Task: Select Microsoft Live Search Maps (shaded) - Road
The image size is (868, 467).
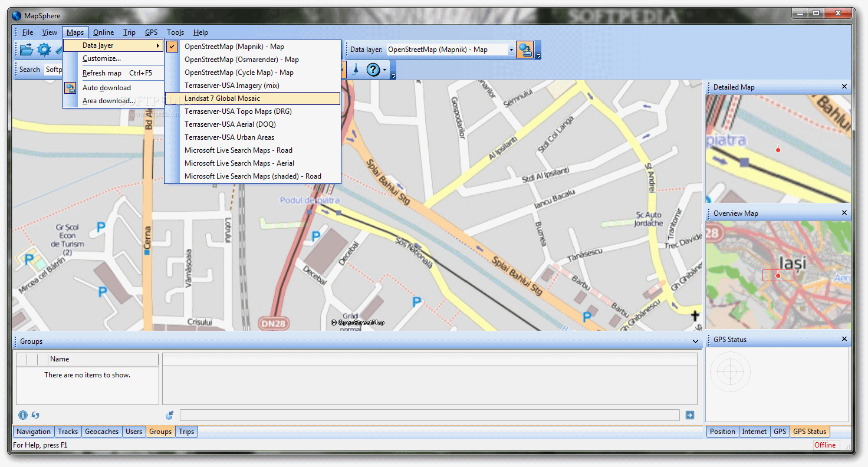Action: [x=253, y=176]
